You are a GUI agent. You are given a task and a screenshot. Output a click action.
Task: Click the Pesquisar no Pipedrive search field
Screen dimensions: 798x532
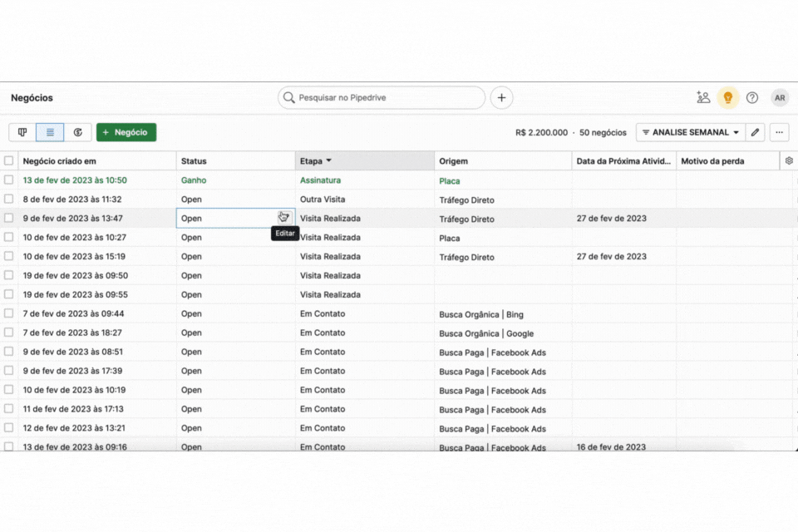point(382,97)
